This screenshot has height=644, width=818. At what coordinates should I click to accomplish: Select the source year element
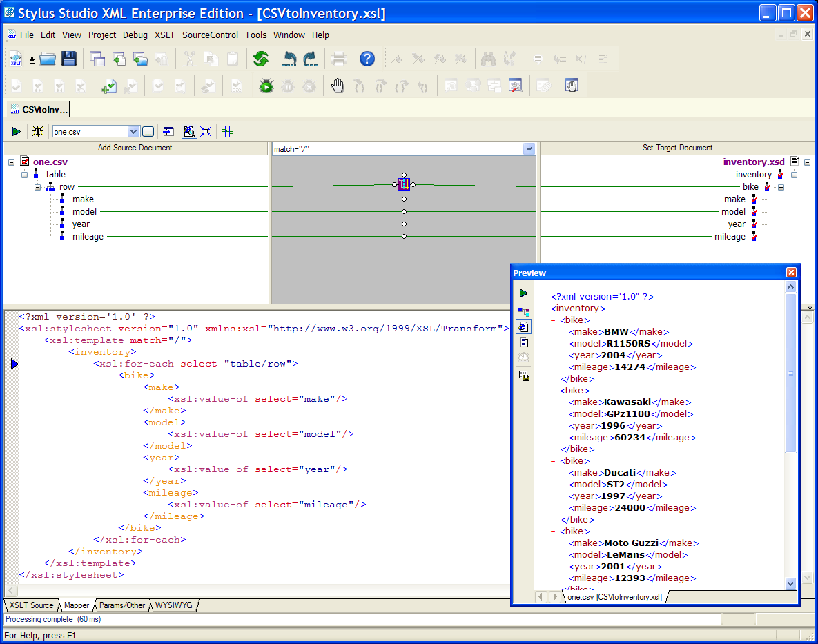click(81, 224)
